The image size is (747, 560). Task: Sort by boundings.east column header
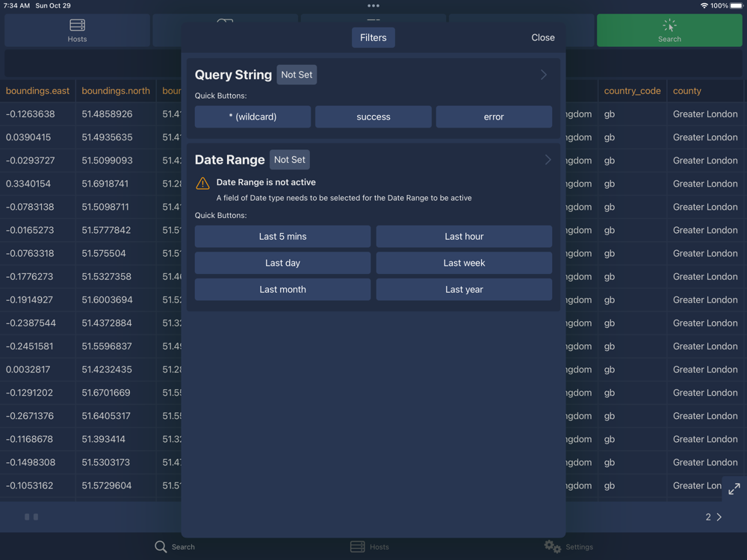click(x=37, y=91)
